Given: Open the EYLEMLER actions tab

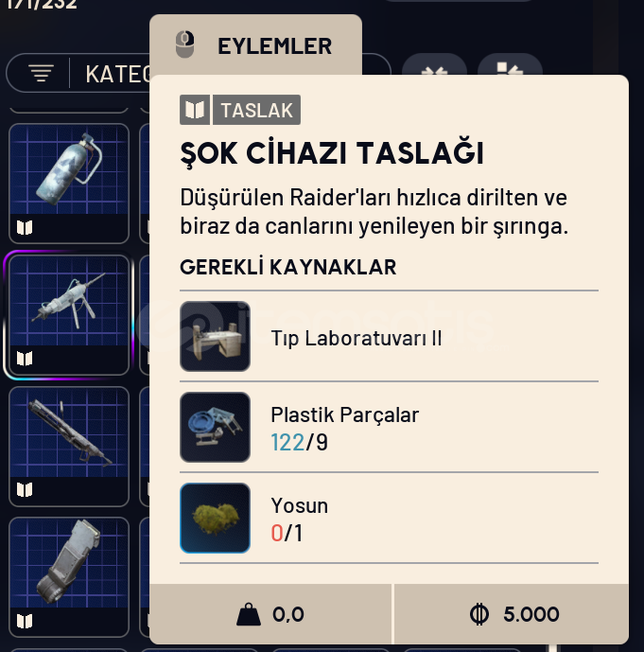Looking at the screenshot, I should pos(255,44).
